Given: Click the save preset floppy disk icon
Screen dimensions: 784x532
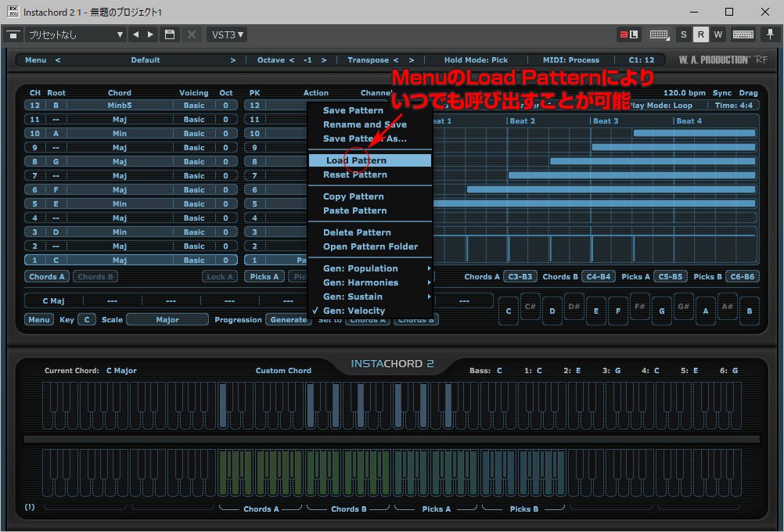Looking at the screenshot, I should [x=170, y=34].
